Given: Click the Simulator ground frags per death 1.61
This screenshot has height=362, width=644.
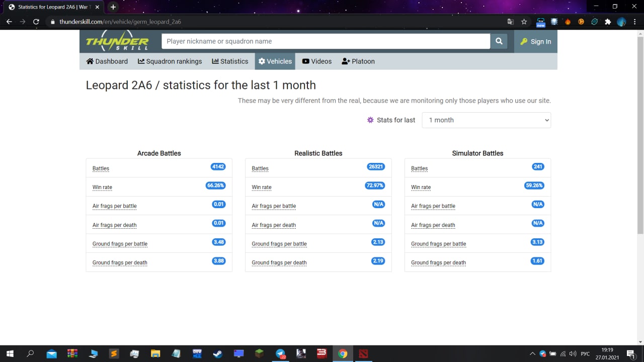Looking at the screenshot, I should click(x=537, y=261).
